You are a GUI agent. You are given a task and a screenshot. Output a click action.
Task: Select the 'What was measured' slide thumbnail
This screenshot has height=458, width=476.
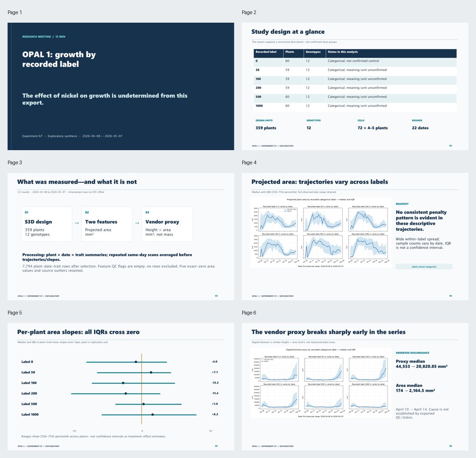pos(121,237)
